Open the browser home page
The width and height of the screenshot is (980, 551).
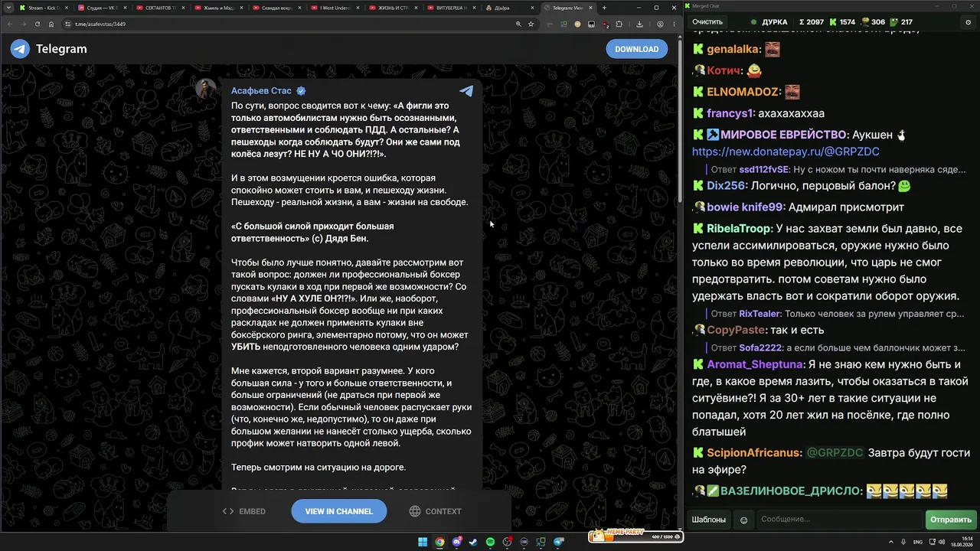coord(51,24)
